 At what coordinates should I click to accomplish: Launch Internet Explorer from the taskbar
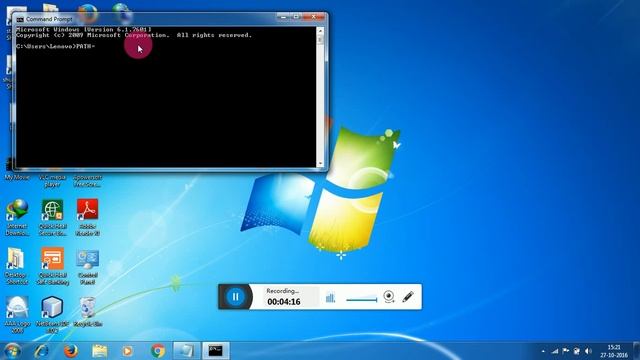tap(42, 351)
